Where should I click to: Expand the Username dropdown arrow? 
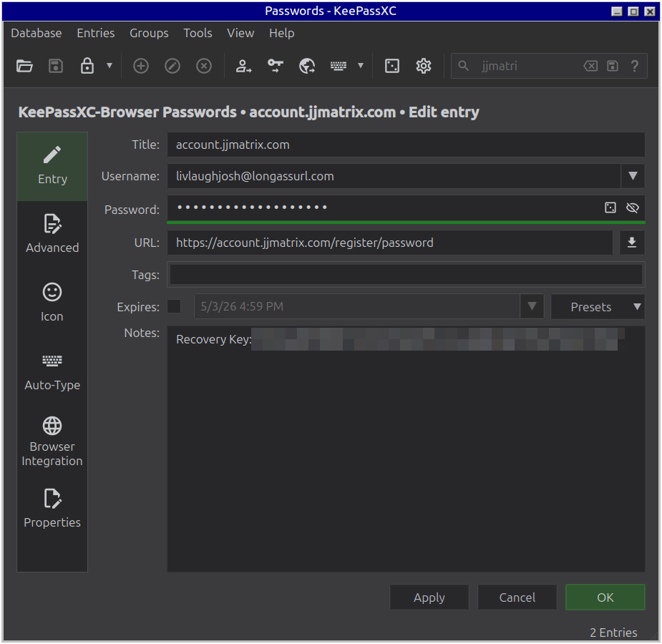[x=633, y=176]
